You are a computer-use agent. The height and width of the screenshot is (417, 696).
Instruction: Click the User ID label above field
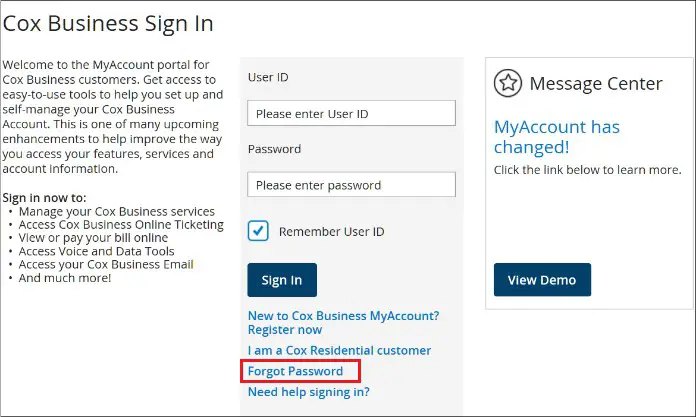[268, 77]
